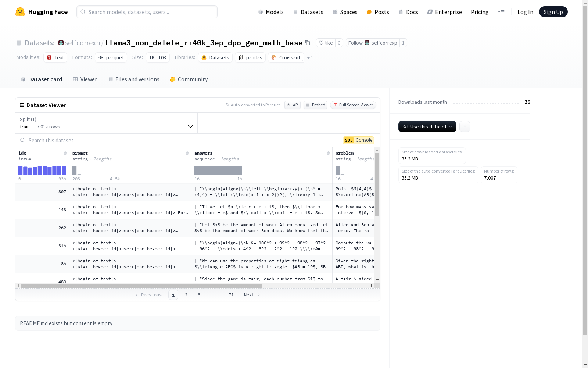Viewport: 588px width, 368px height.
Task: Click the Embed button
Action: click(x=315, y=105)
